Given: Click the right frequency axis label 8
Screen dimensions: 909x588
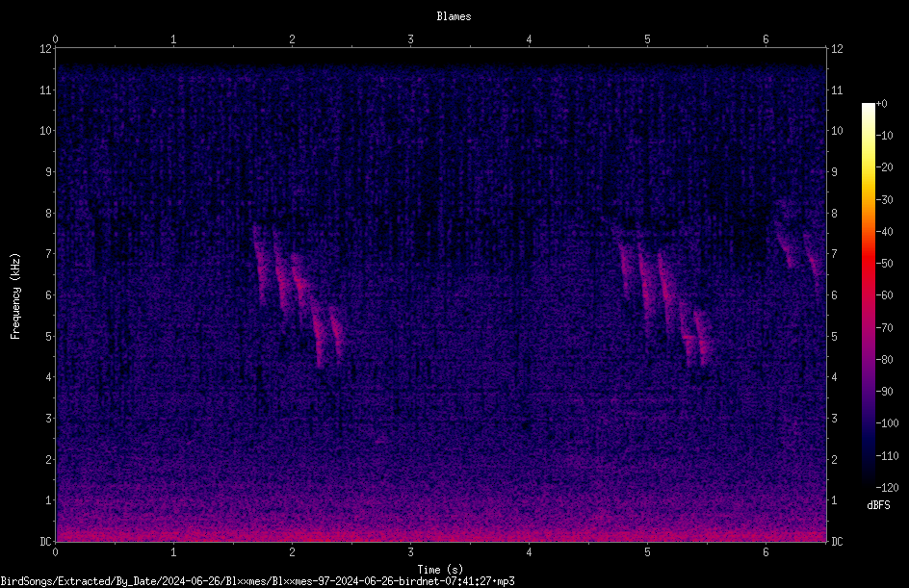Looking at the screenshot, I should coord(834,214).
